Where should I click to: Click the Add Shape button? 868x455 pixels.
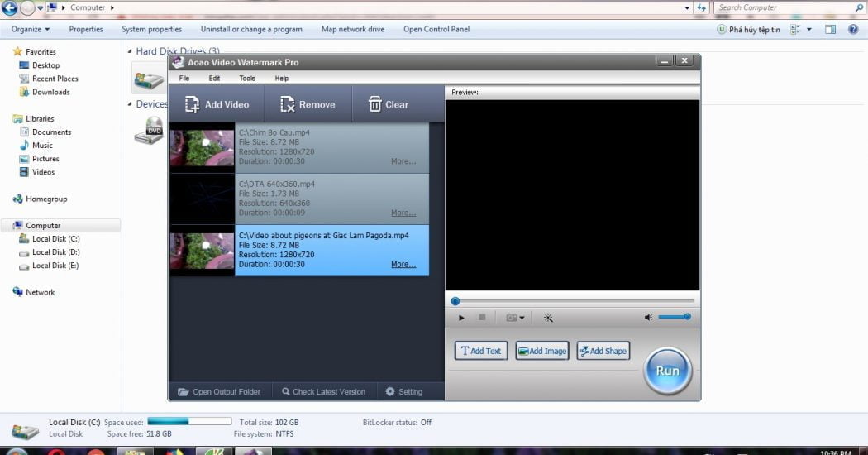pyautogui.click(x=603, y=351)
